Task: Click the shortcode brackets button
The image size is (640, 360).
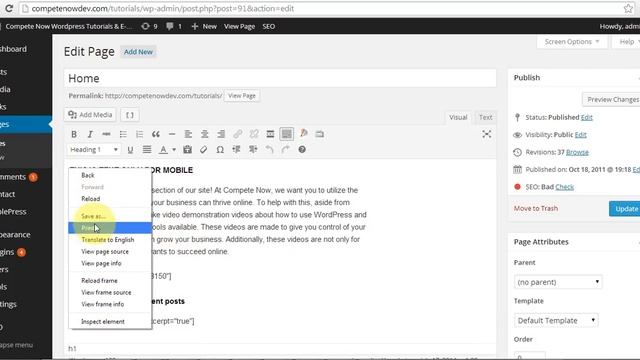Action: pyautogui.click(x=130, y=115)
